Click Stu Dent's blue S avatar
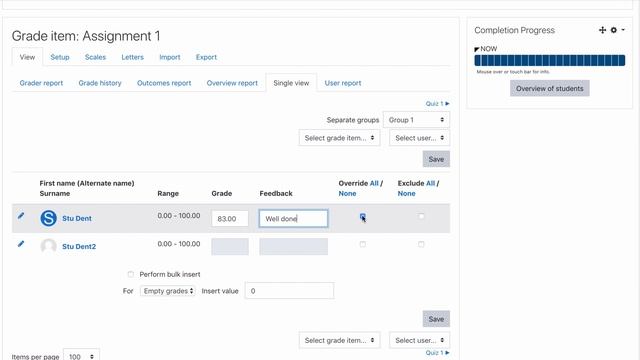The width and height of the screenshot is (640, 360). coord(48,218)
